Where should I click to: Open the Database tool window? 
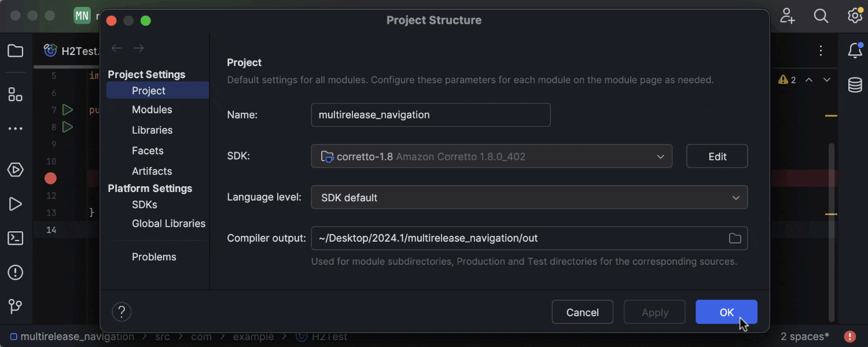[855, 85]
